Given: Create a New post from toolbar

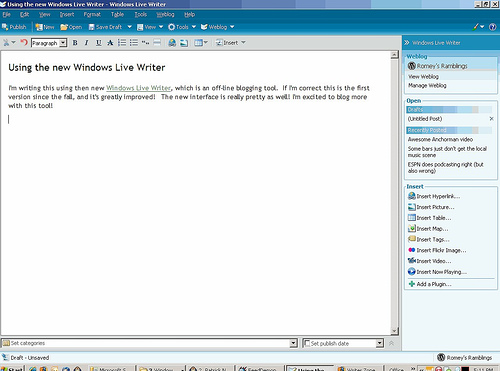Looking at the screenshot, I should (45, 27).
